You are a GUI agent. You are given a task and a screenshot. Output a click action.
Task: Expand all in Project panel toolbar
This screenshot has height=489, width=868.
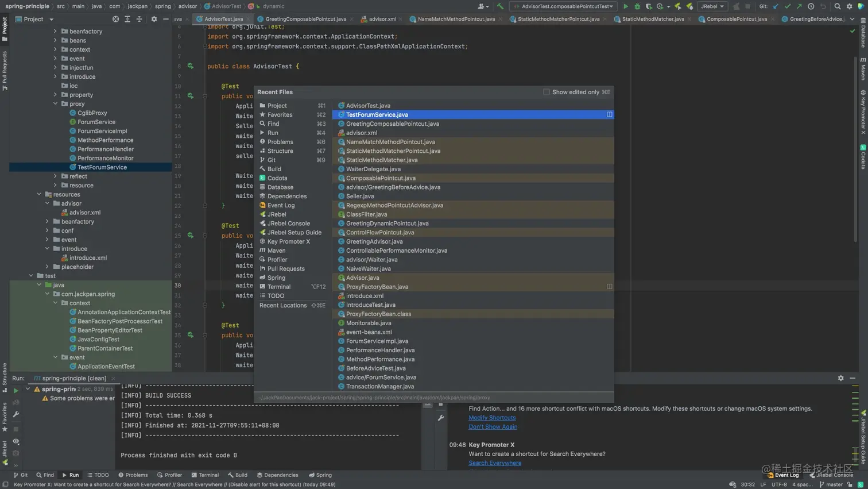(127, 19)
